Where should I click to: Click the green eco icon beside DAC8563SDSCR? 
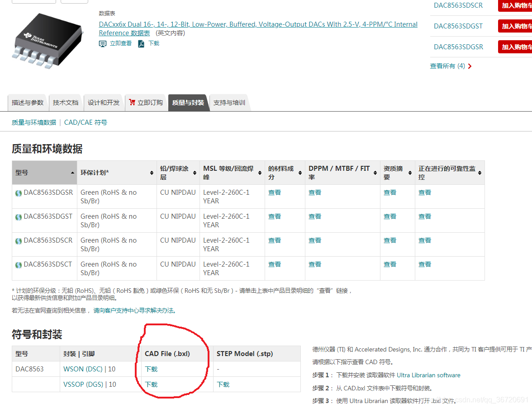tap(19, 241)
